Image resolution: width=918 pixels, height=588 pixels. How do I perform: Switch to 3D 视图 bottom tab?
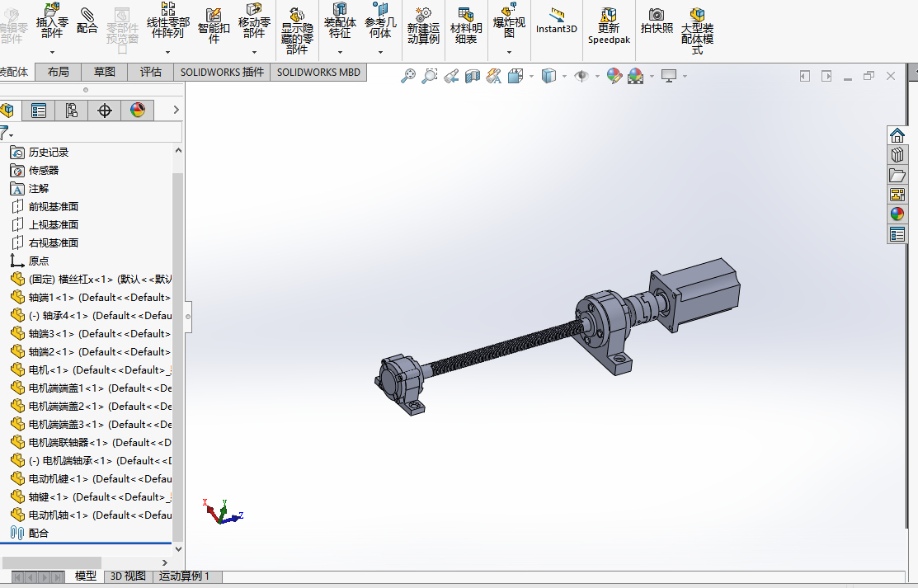tap(128, 576)
